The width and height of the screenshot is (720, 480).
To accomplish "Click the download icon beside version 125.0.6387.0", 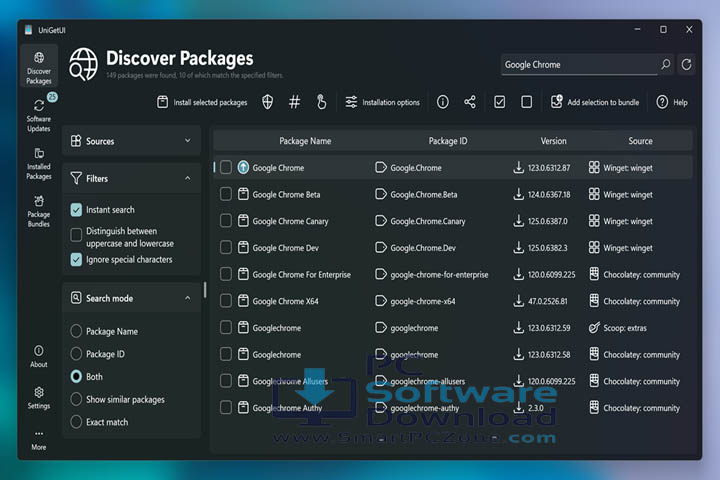I will coord(518,221).
